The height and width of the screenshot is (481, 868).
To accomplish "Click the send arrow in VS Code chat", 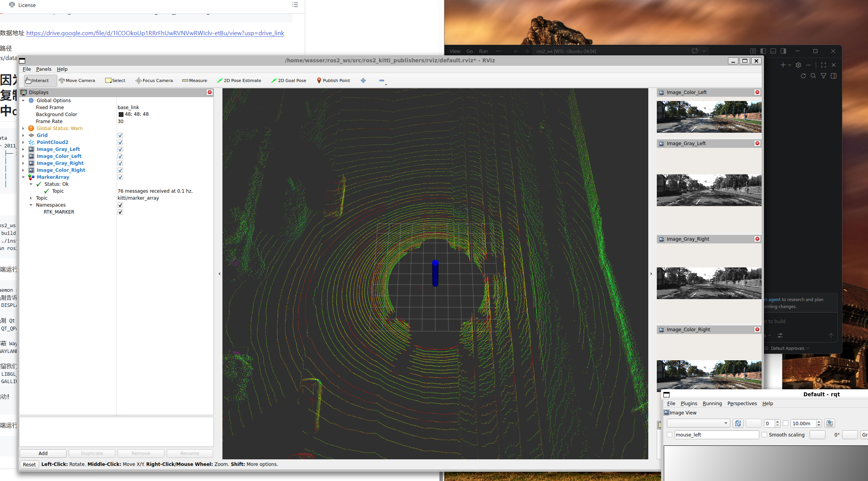I will pyautogui.click(x=831, y=336).
